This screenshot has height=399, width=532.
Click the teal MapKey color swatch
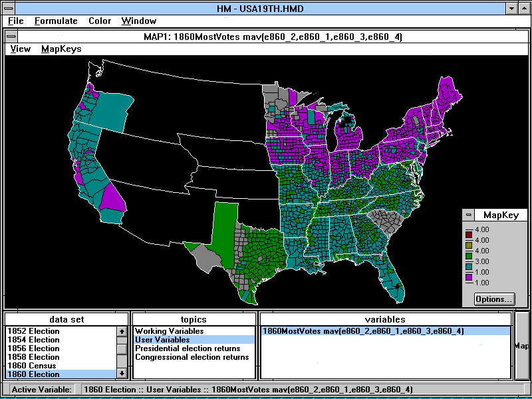point(469,267)
